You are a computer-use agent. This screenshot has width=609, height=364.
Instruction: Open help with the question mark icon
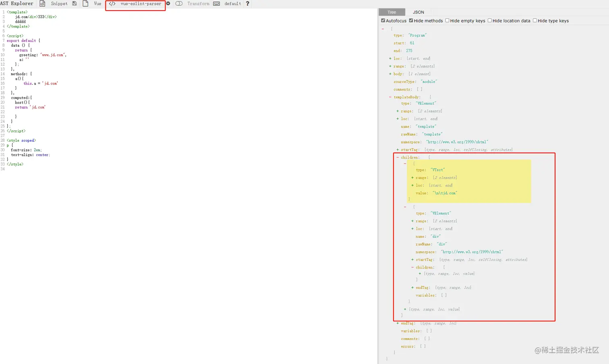click(247, 4)
